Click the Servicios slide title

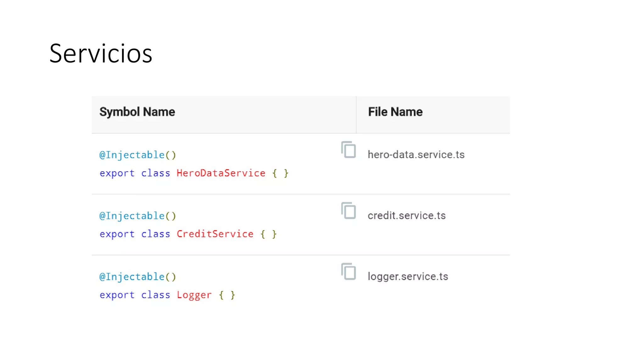tap(101, 53)
